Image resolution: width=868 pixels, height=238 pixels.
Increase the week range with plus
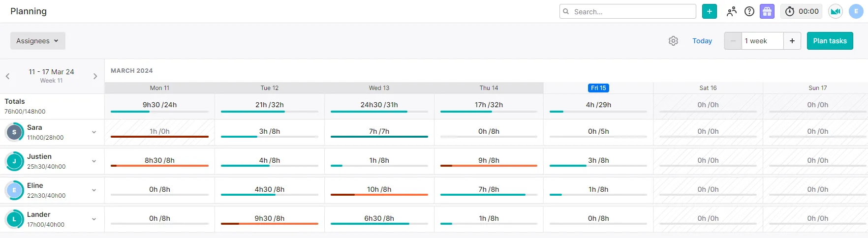click(792, 41)
